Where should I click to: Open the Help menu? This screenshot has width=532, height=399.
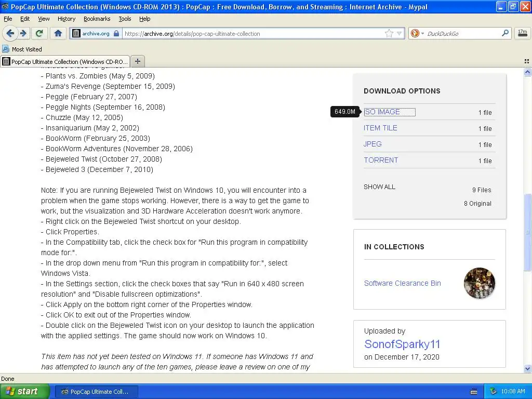coord(145,19)
